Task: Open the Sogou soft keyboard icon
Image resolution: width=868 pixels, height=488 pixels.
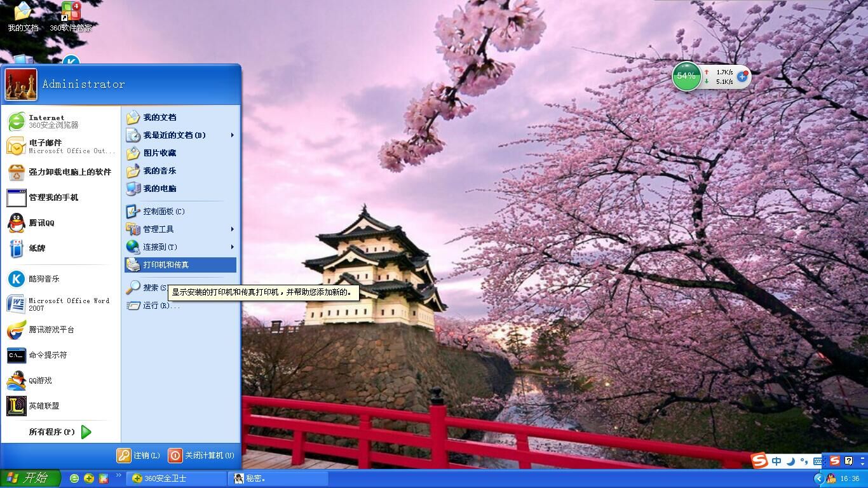Action: 818,461
